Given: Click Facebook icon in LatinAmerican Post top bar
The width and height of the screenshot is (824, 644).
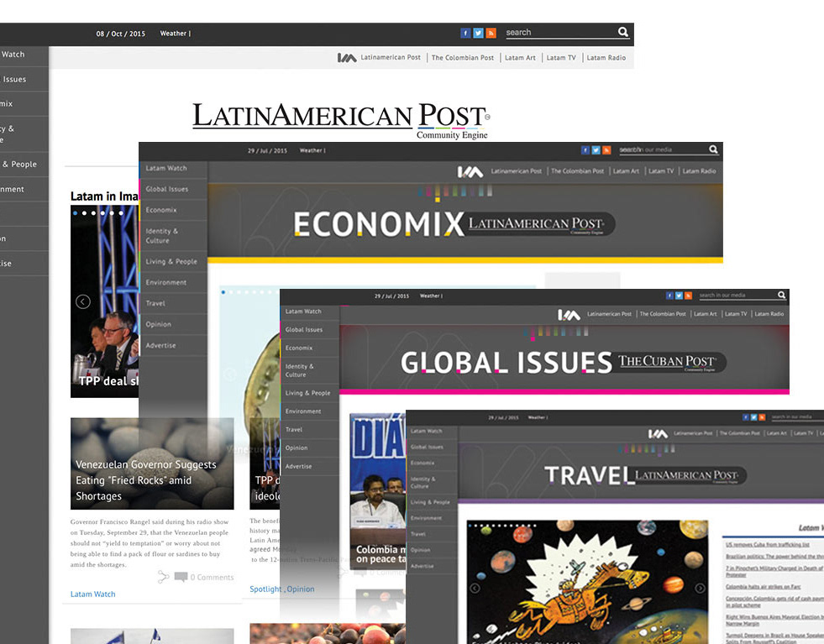Looking at the screenshot, I should pos(465,33).
